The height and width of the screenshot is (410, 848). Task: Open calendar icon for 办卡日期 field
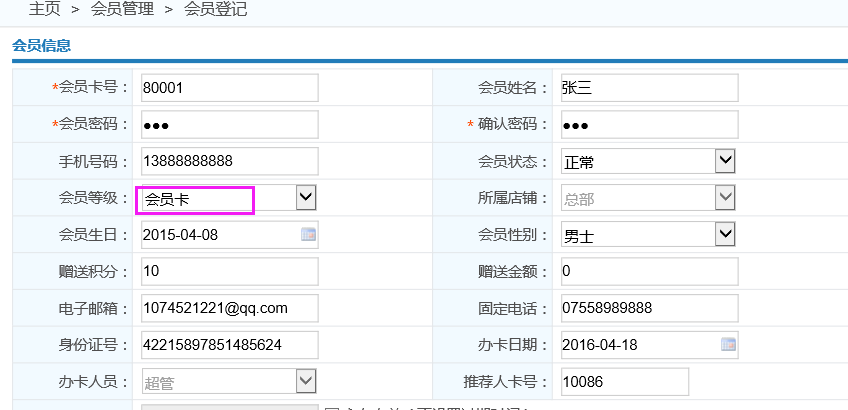tap(728, 345)
